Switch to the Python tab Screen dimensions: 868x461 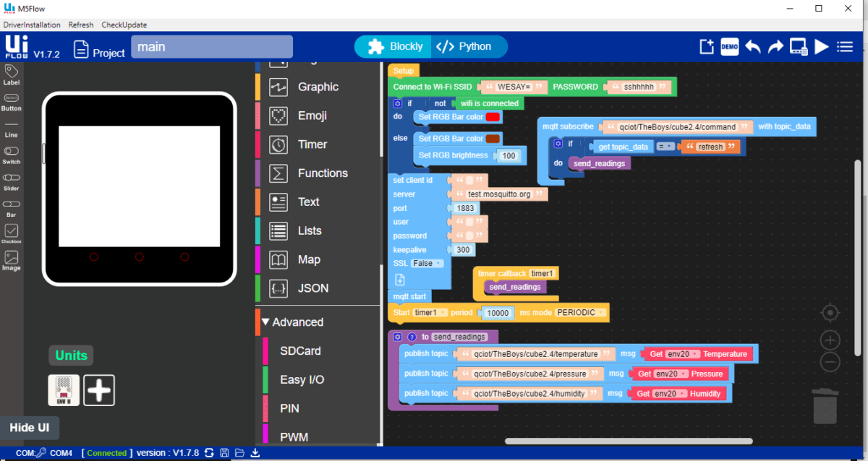pyautogui.click(x=469, y=46)
